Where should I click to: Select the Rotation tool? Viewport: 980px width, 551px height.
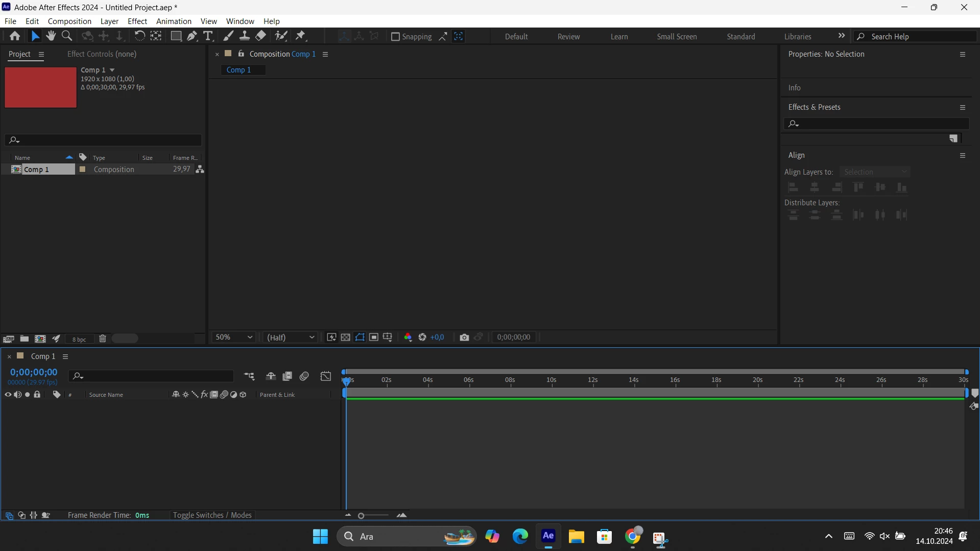click(x=139, y=36)
